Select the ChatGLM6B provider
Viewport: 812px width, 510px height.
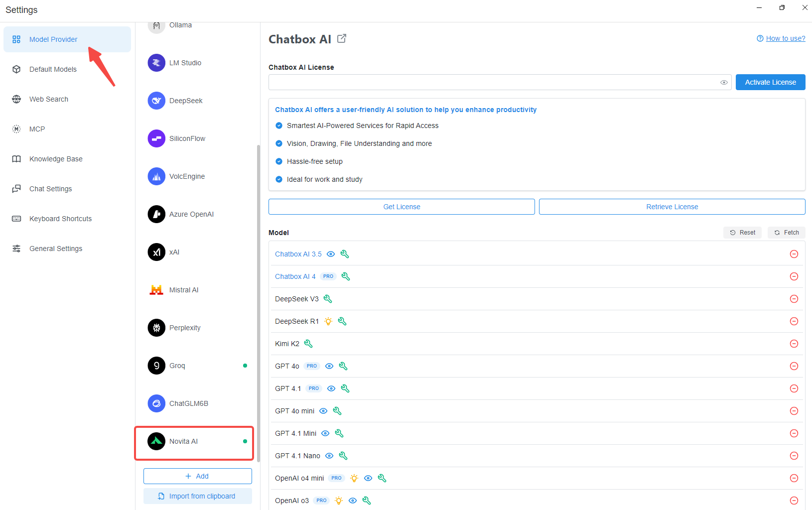(x=198, y=403)
